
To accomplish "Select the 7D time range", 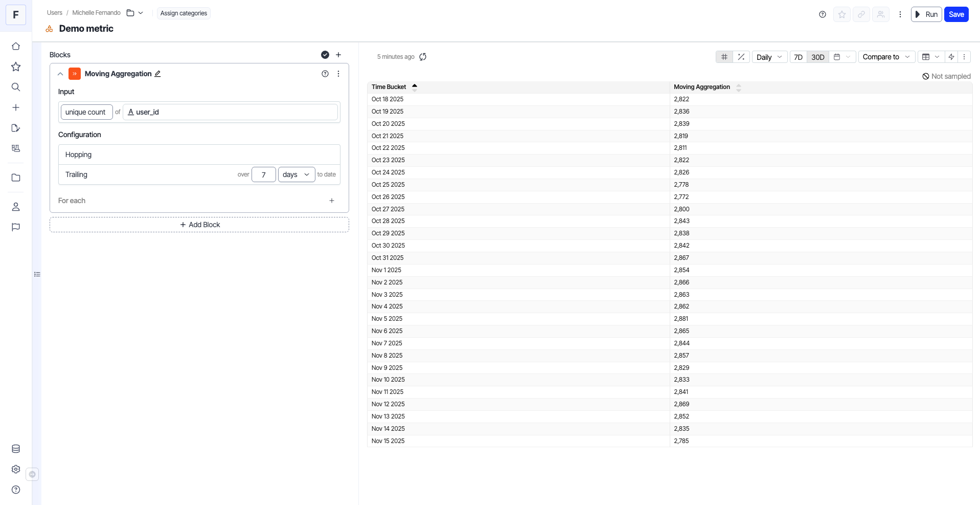I will pyautogui.click(x=798, y=57).
